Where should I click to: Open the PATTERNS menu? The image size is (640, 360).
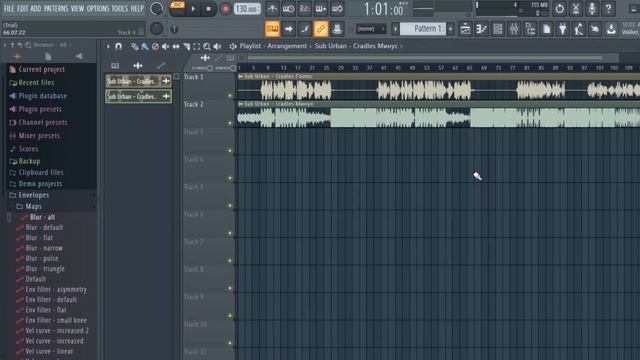[x=56, y=9]
